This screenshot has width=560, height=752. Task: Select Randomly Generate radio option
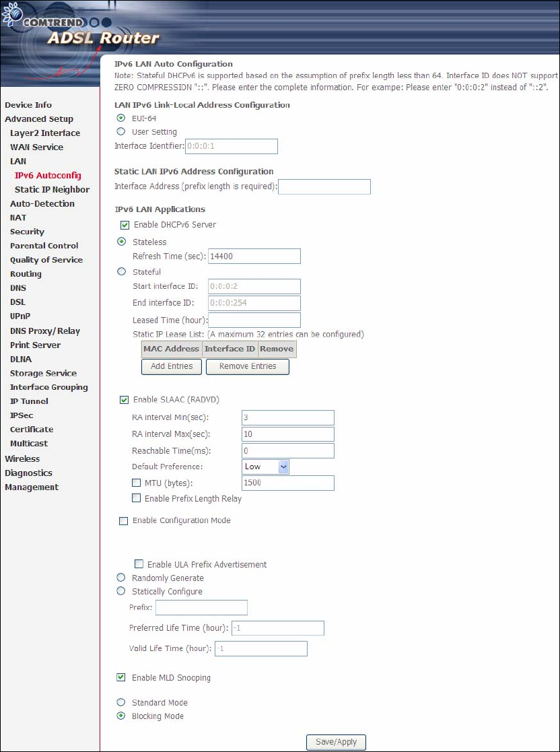pos(121,578)
